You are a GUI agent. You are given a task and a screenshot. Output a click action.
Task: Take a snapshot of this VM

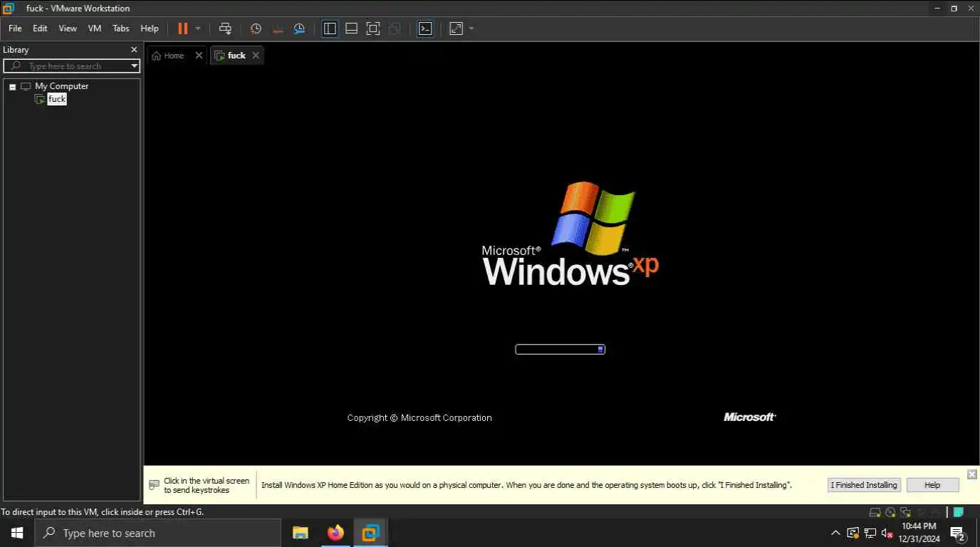click(256, 28)
